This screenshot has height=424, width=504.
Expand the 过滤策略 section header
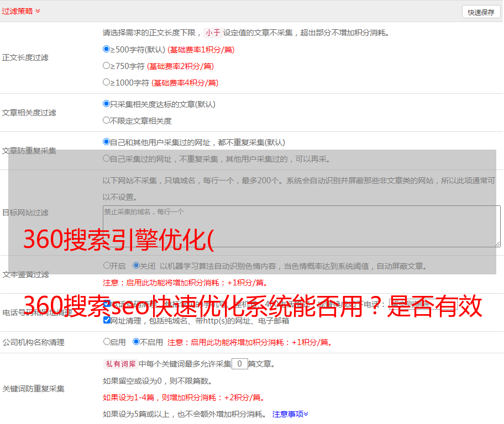pos(21,11)
